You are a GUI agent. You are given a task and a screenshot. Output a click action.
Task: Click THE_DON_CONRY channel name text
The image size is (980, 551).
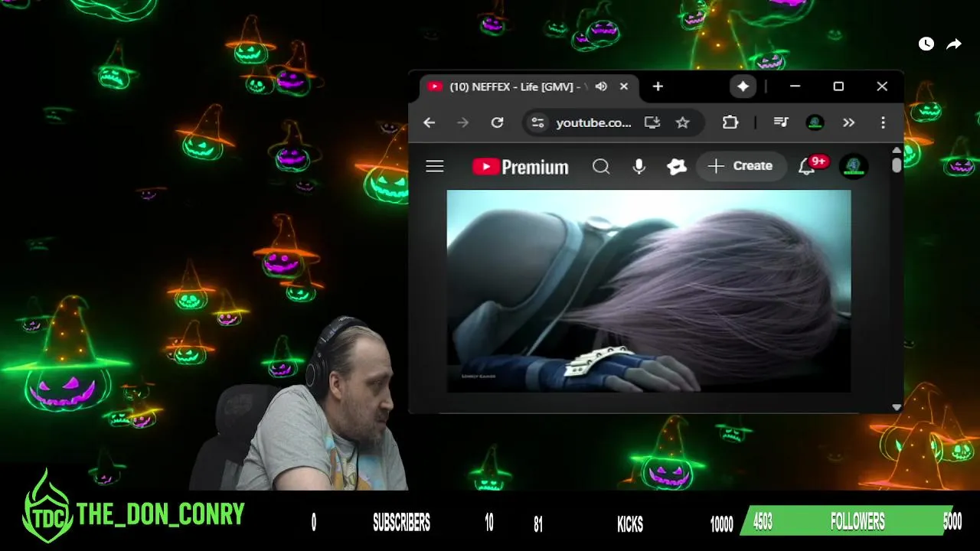pos(161,515)
